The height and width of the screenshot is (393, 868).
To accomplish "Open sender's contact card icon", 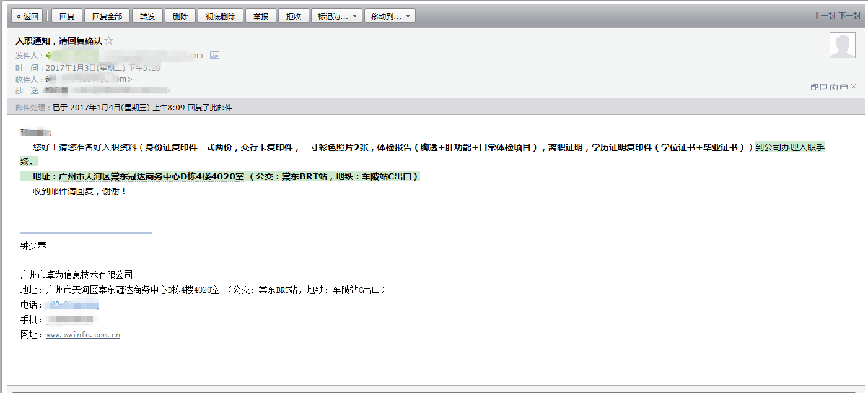I will [215, 55].
